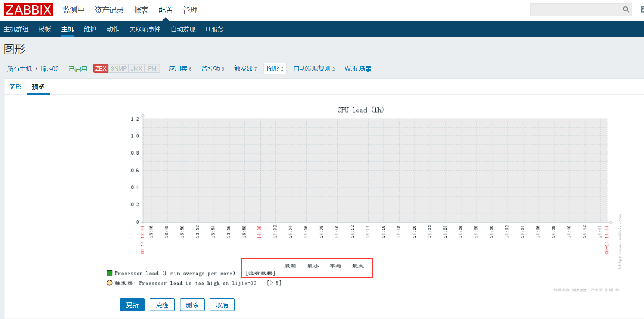This screenshot has height=319, width=644.
Task: Click the search magnifier icon
Action: [x=626, y=10]
